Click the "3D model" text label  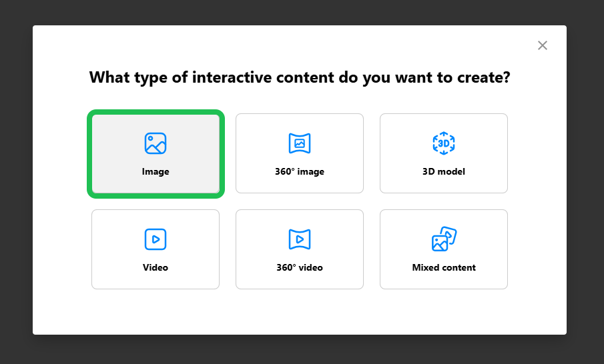[444, 172]
